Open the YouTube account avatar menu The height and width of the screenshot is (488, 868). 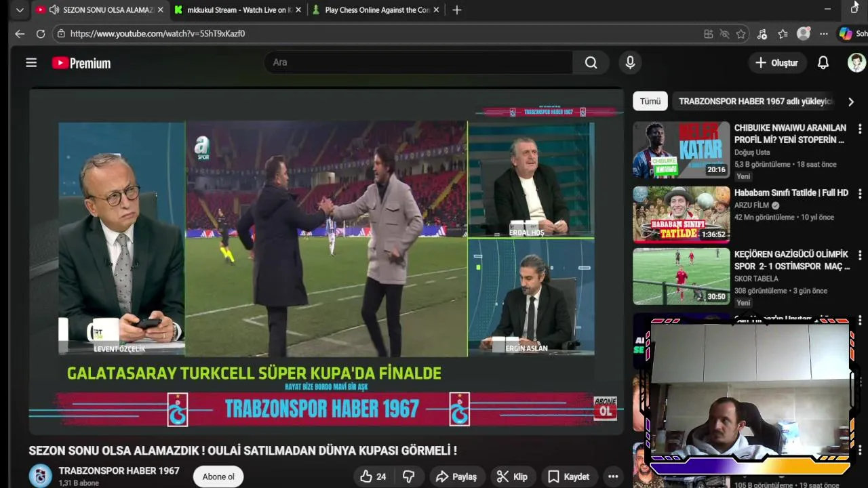[856, 63]
